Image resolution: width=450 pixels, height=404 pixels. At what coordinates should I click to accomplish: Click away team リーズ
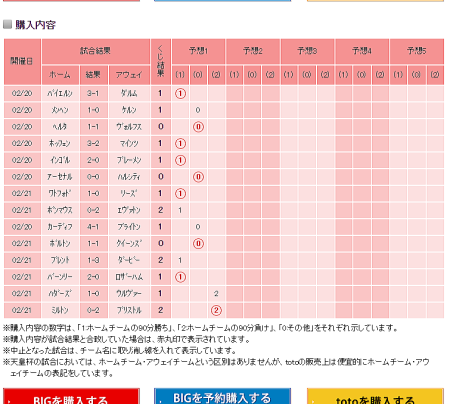[129, 193]
